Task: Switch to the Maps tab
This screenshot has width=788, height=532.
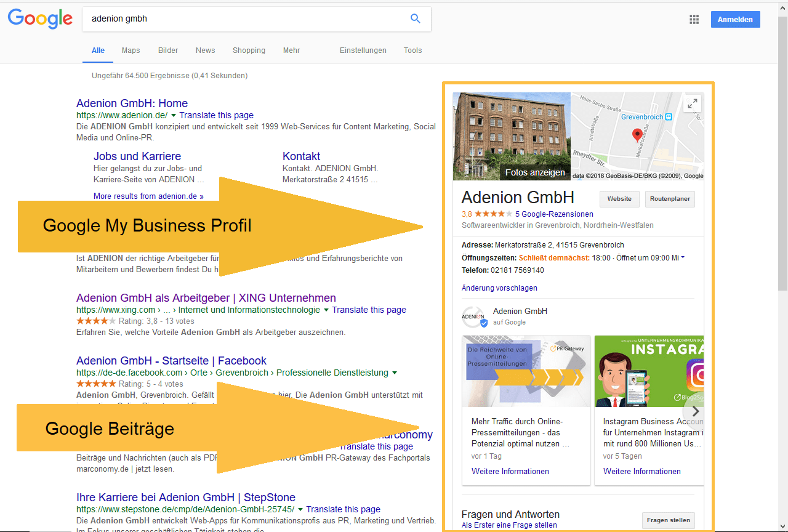Action: tap(131, 50)
